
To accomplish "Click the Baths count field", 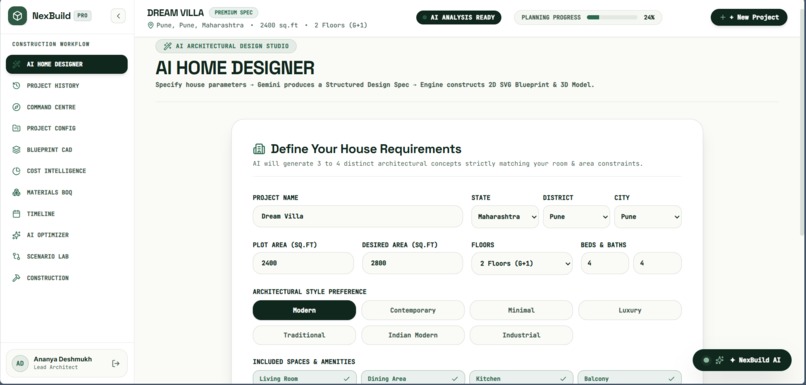I will point(657,263).
